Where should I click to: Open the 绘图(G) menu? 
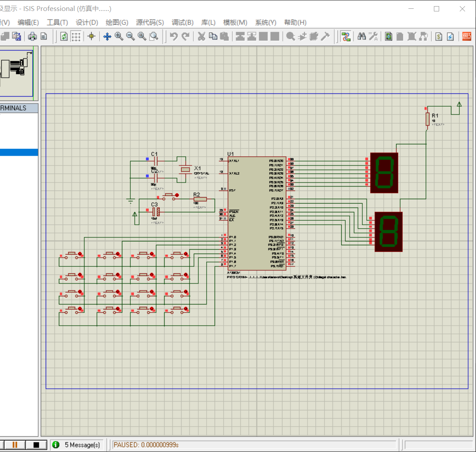pyautogui.click(x=117, y=22)
